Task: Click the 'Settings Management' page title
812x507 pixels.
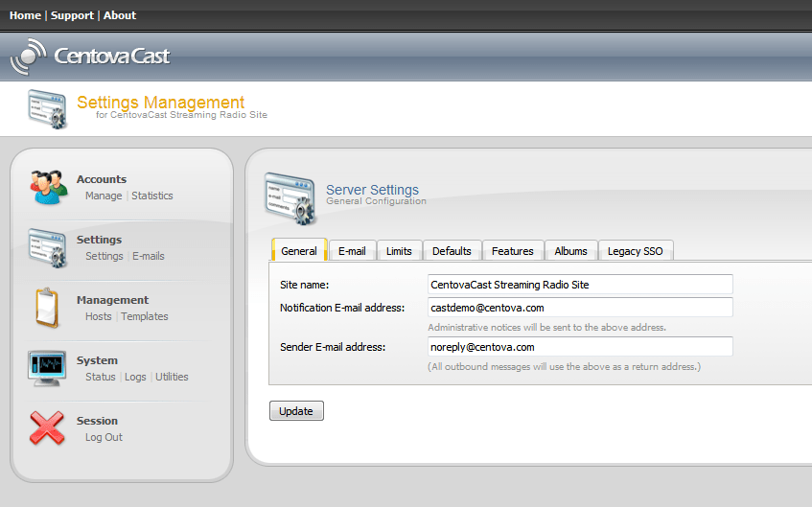Action: (160, 102)
